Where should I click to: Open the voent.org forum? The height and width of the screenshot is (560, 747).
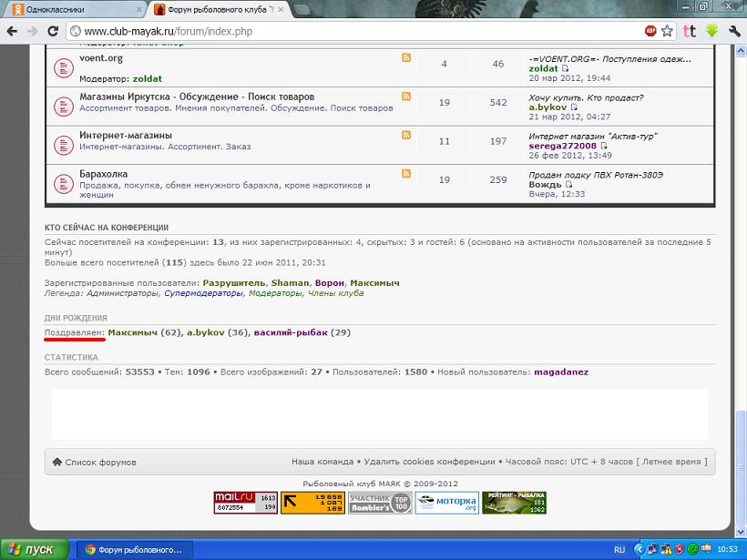(x=101, y=58)
